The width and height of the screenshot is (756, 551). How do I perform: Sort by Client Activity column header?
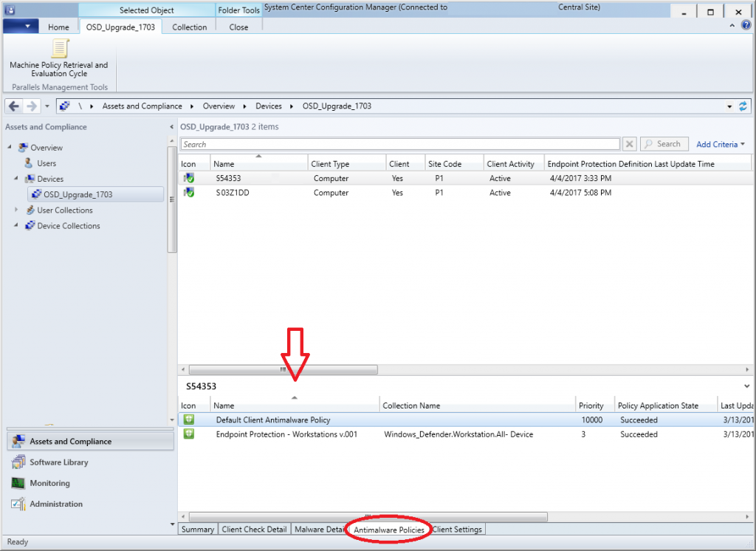click(x=514, y=163)
